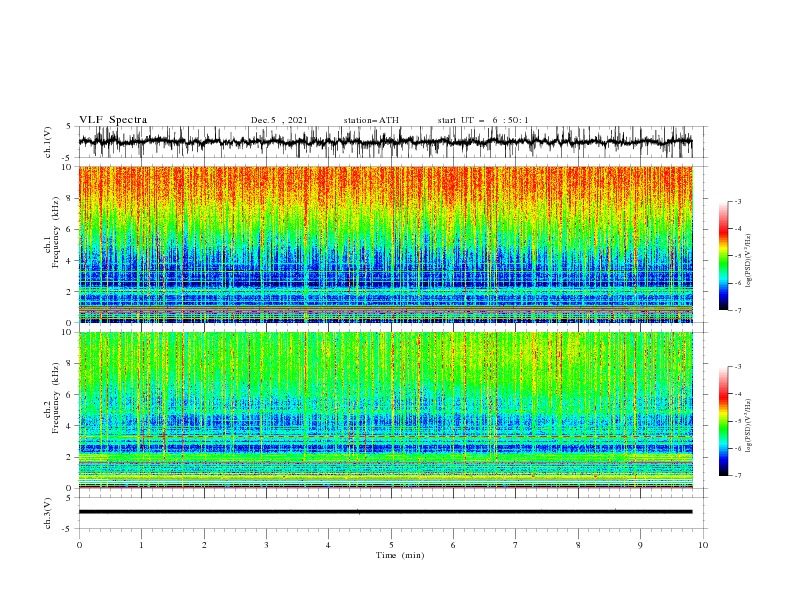Click the "3" tick on the time axis
This screenshot has height=612, width=792.
(266, 545)
